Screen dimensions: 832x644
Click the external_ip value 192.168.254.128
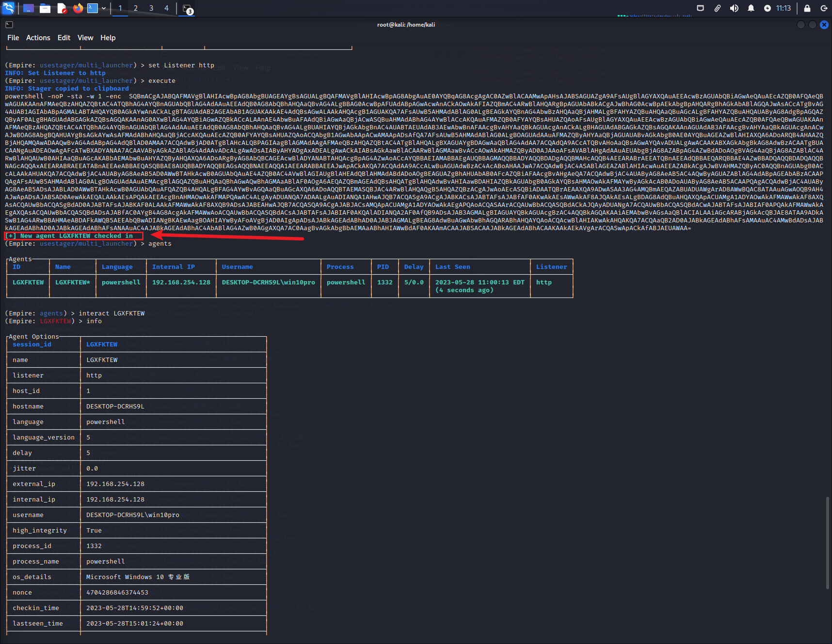(115, 484)
